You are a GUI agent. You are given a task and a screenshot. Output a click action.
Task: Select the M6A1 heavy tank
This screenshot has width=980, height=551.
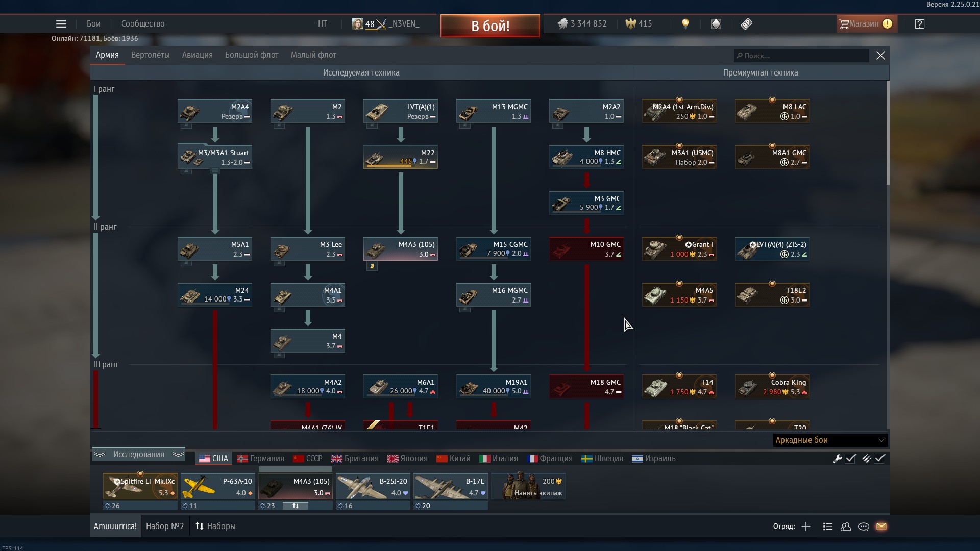(401, 387)
